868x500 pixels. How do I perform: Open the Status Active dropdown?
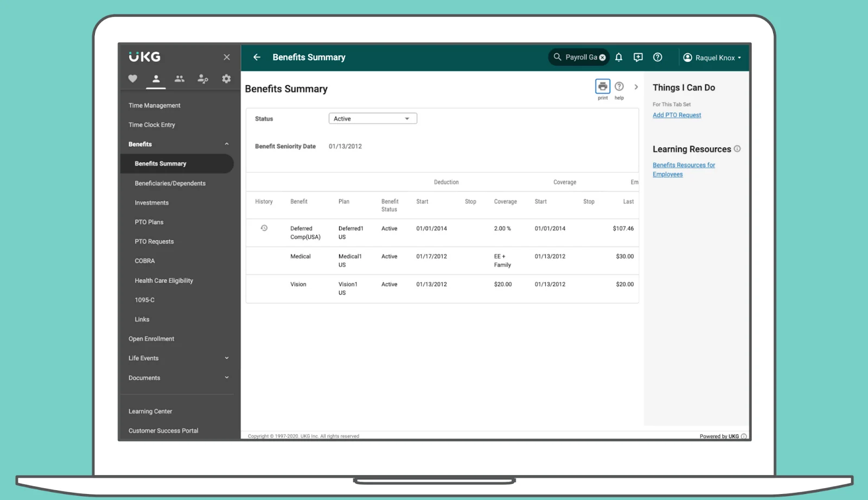(x=373, y=118)
